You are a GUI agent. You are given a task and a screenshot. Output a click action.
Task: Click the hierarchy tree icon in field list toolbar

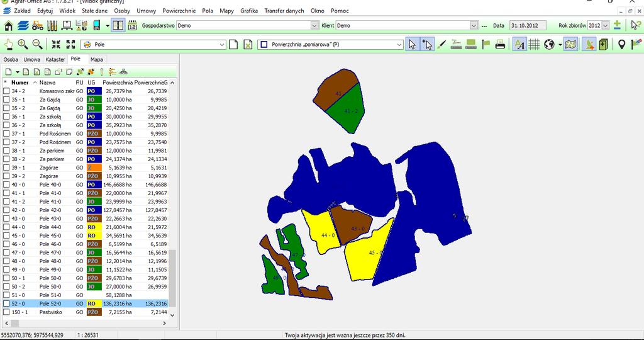click(x=123, y=72)
